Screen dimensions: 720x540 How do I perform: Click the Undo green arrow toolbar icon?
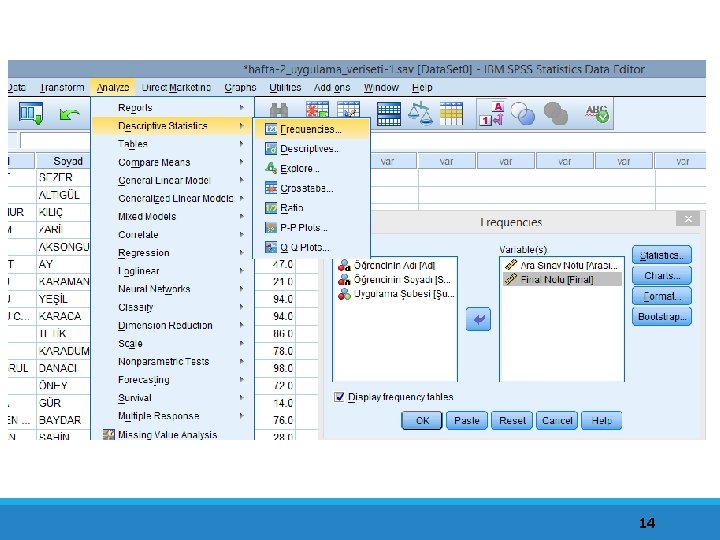click(x=69, y=114)
